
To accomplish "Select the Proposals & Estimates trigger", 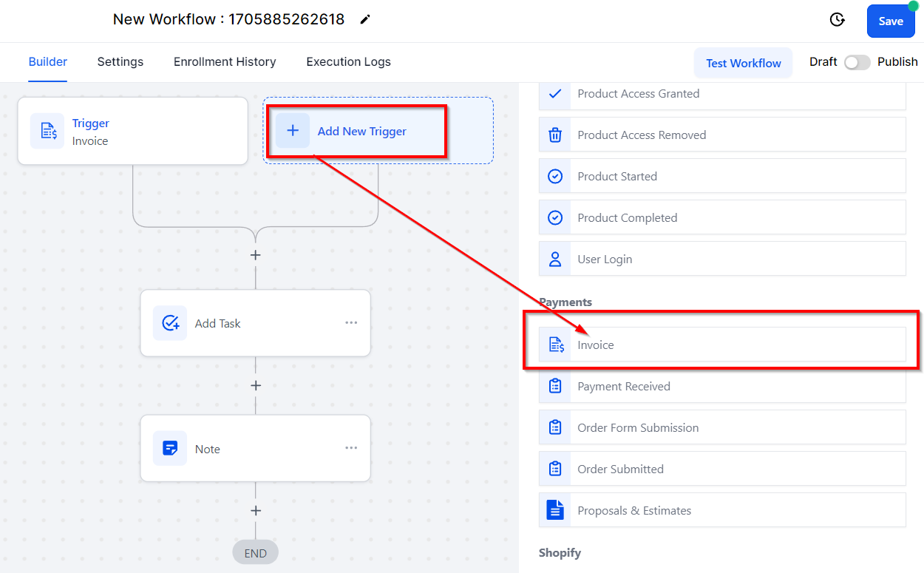I will pos(722,510).
